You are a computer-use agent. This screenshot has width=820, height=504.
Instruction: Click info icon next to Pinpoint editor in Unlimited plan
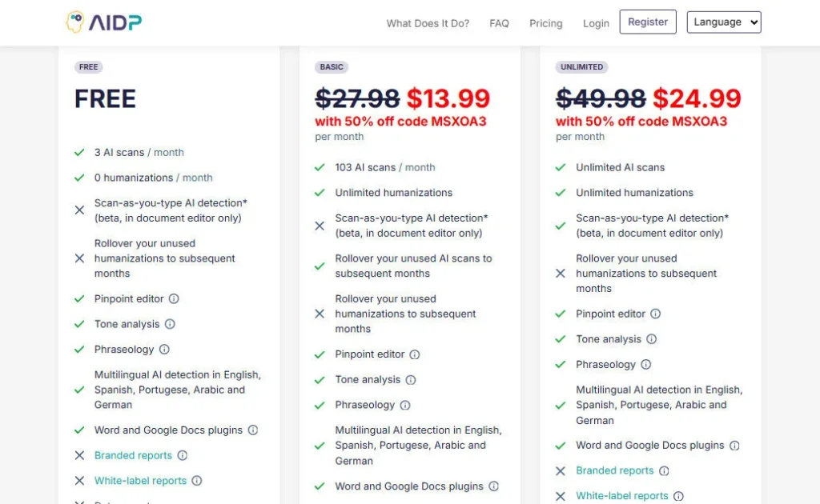(x=655, y=314)
